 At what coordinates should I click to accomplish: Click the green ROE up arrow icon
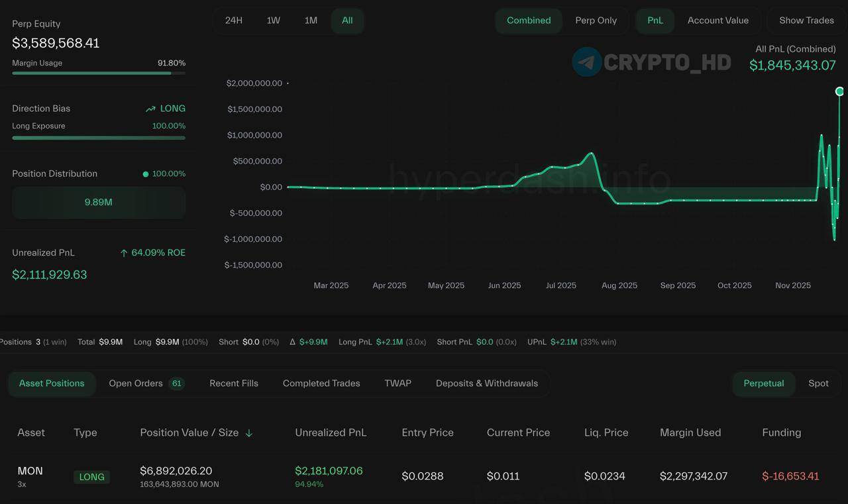tap(124, 253)
